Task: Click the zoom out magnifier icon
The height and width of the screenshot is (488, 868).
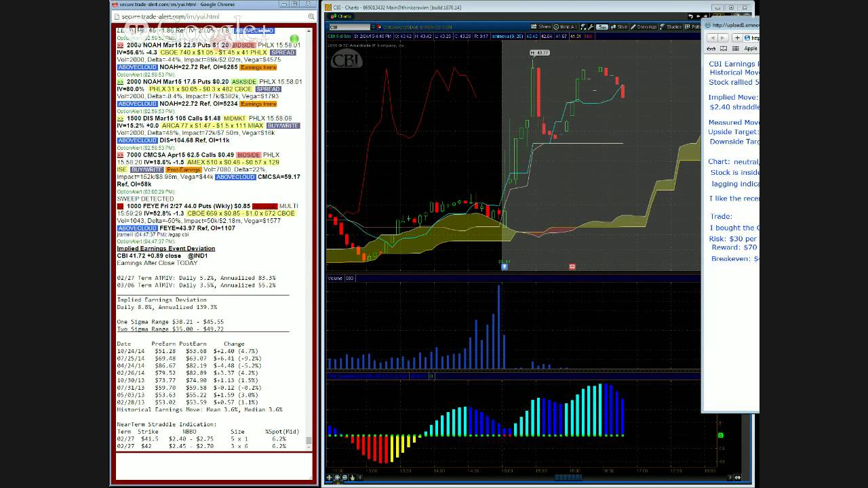Action: pyautogui.click(x=345, y=478)
